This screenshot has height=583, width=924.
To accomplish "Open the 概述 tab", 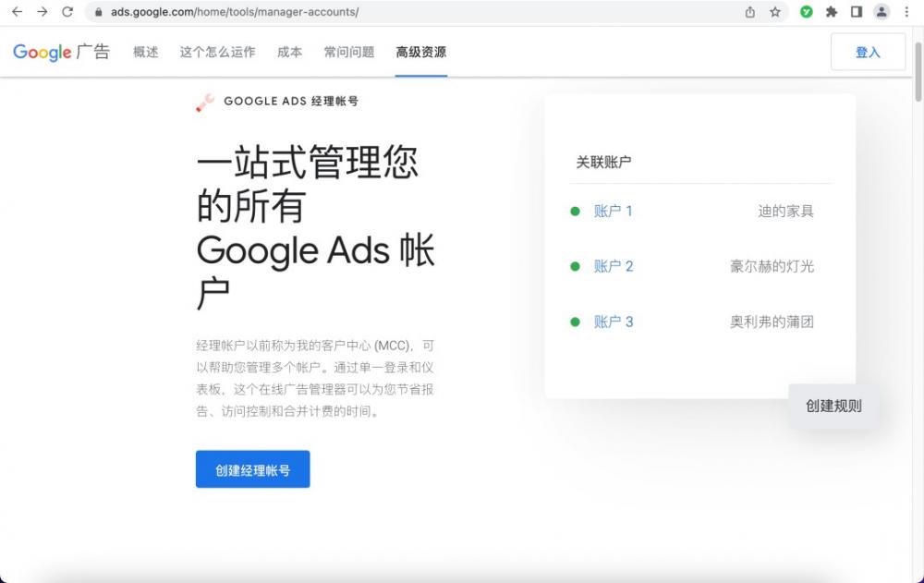I will (x=146, y=52).
